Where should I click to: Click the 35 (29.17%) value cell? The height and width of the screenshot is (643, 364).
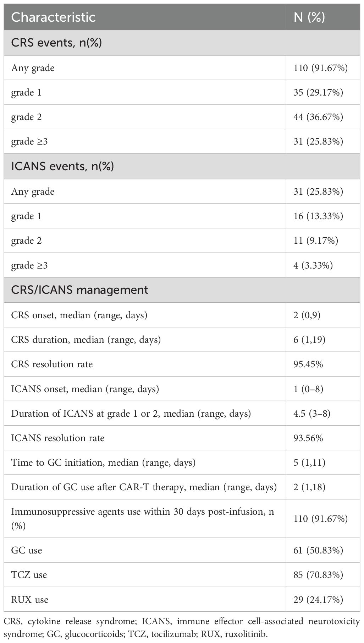(318, 93)
